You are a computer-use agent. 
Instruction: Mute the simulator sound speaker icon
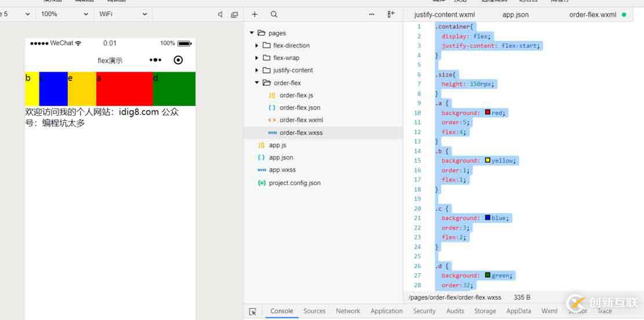(x=220, y=14)
